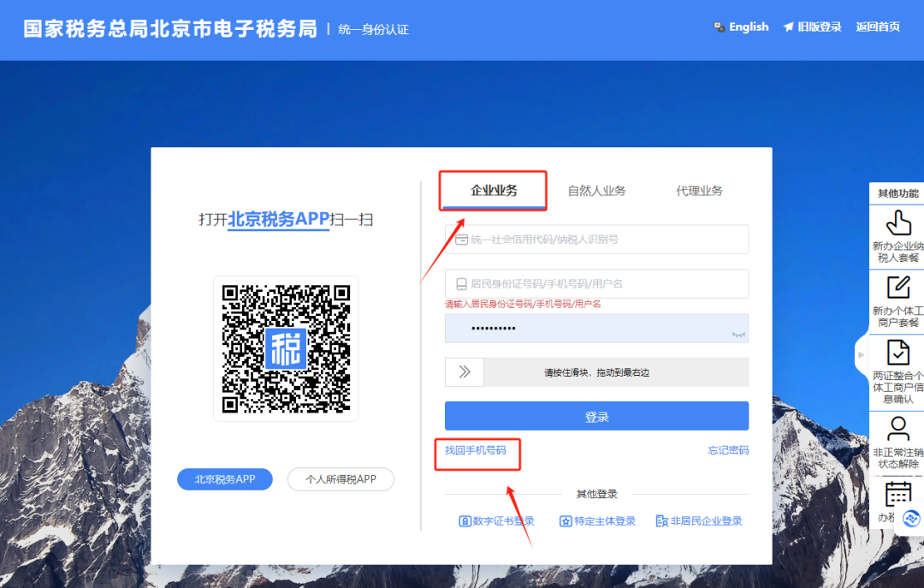Click the language icon beside English
The width and height of the screenshot is (924, 588).
[720, 27]
